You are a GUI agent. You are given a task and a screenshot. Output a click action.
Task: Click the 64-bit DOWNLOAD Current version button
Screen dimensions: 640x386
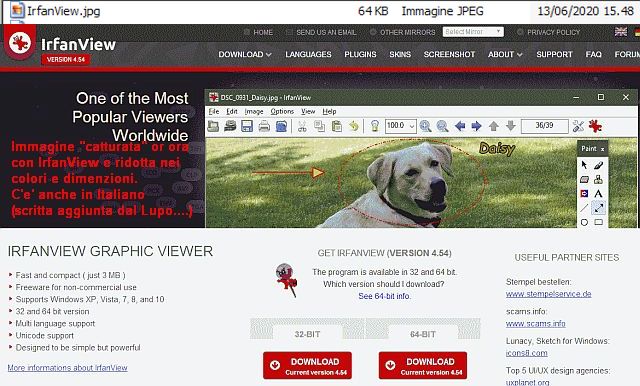click(x=423, y=366)
